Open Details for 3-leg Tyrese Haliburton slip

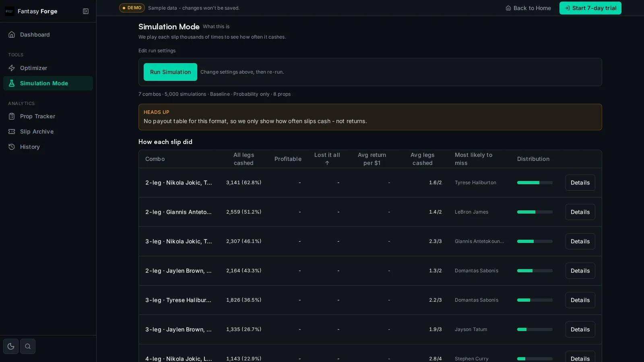(x=580, y=300)
